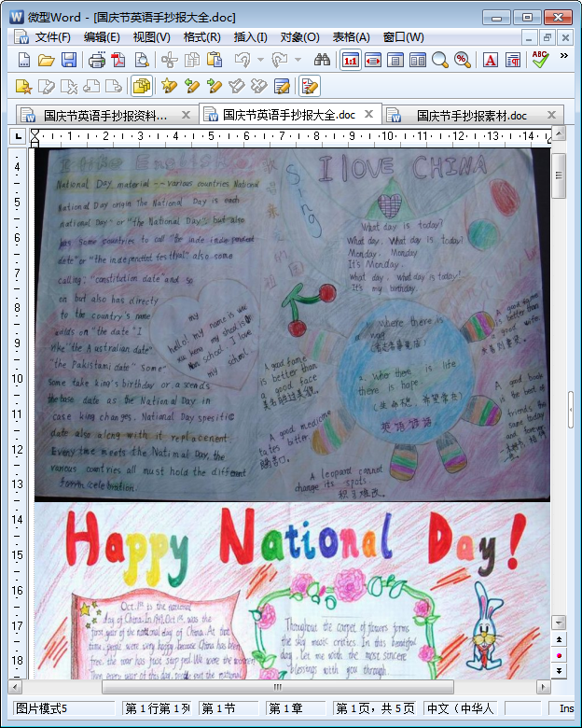This screenshot has height=728, width=582.
Task: Open the 视图(V) menu
Action: tap(151, 37)
